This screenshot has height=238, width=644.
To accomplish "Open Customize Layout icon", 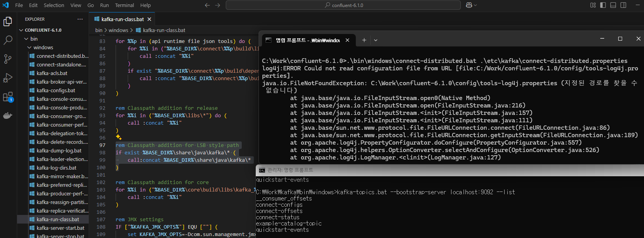I will click(593, 5).
